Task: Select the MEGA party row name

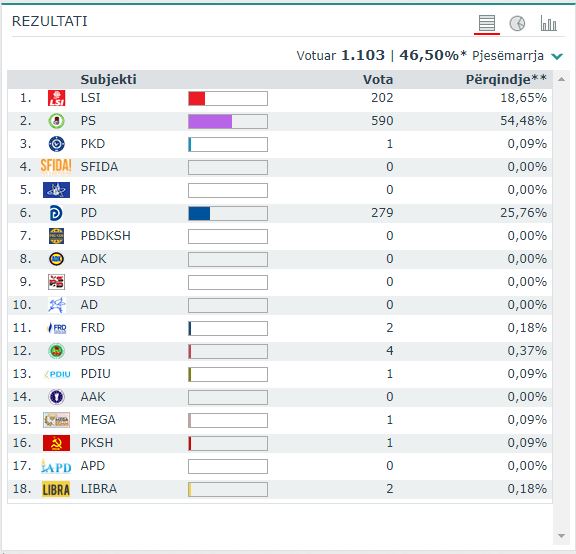Action: [98, 420]
